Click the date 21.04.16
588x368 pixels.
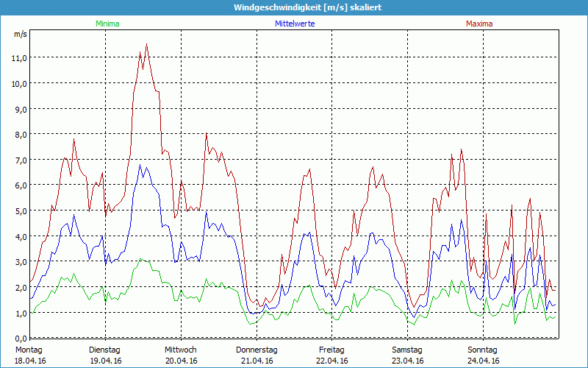pyautogui.click(x=257, y=361)
